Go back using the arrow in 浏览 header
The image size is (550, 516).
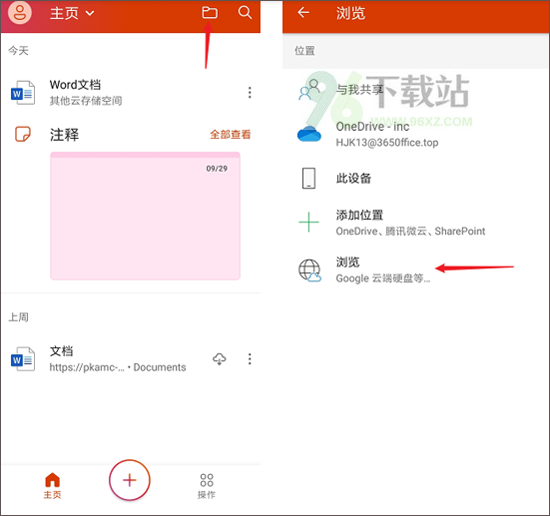pyautogui.click(x=303, y=13)
